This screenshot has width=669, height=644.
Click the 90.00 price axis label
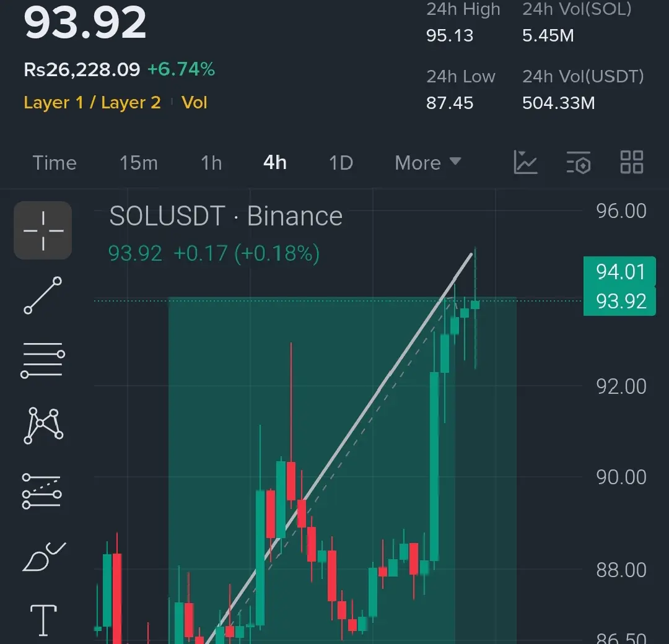(x=621, y=477)
